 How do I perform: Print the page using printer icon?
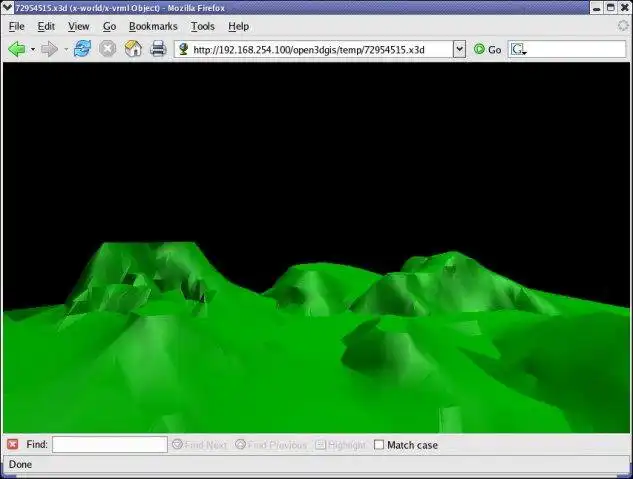click(158, 49)
